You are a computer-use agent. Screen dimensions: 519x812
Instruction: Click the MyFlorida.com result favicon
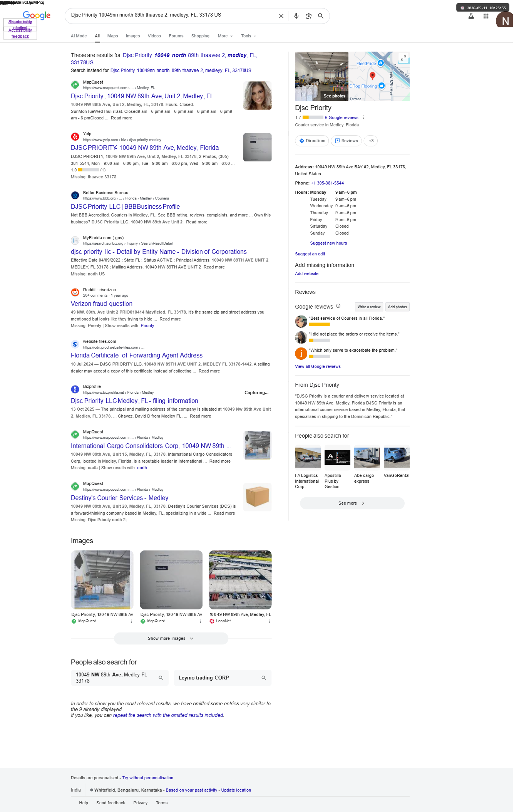tap(75, 240)
